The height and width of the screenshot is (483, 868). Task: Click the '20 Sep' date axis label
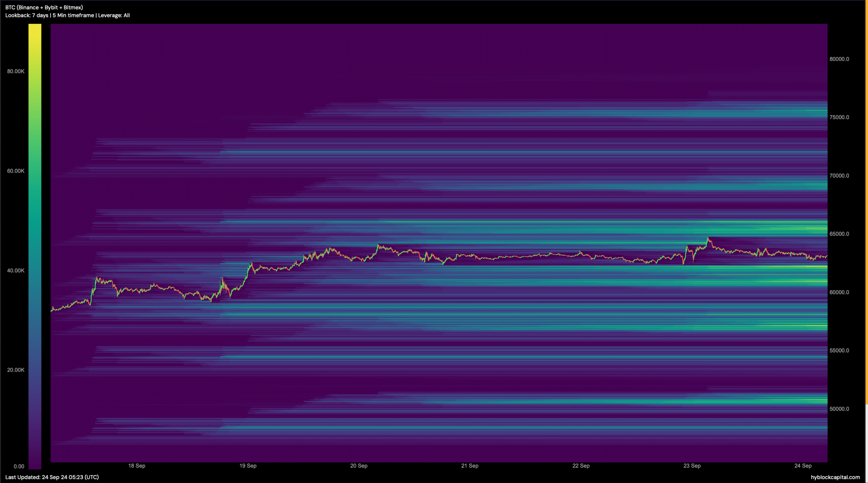pos(359,466)
